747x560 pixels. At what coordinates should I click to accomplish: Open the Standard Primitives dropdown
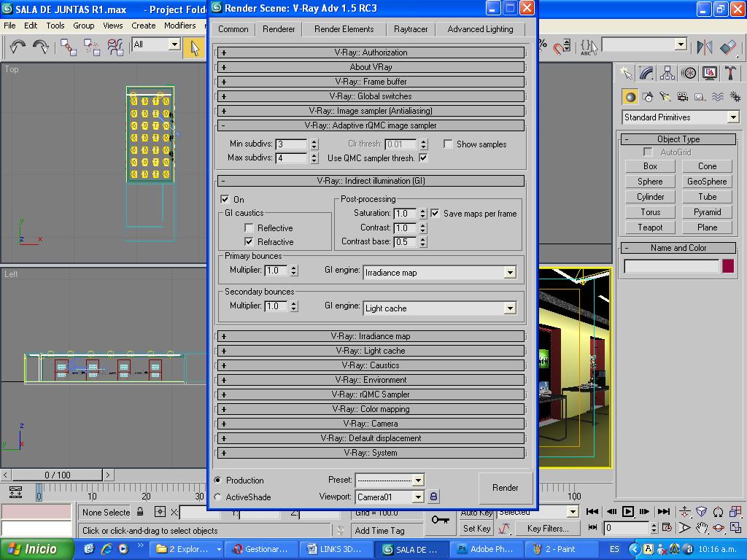coord(733,117)
